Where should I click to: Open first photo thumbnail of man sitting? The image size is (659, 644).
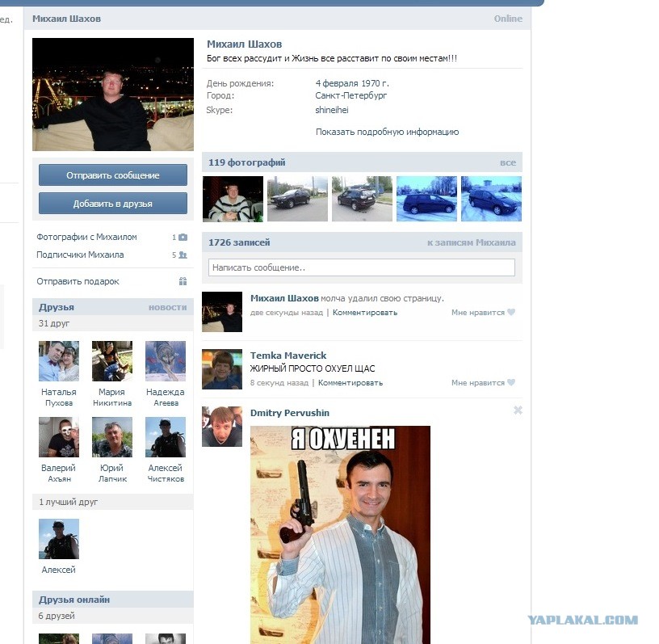pos(233,199)
